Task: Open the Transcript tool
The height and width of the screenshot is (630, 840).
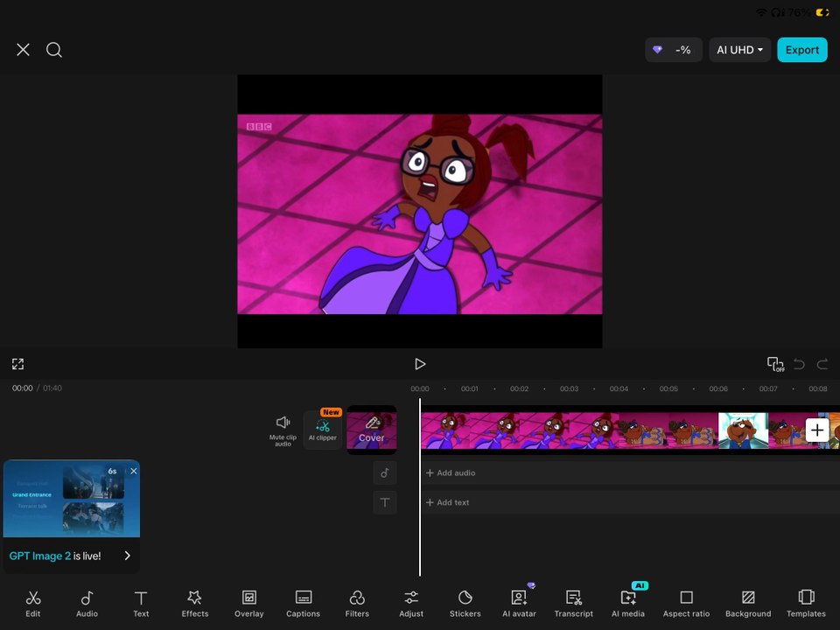Action: (x=574, y=603)
